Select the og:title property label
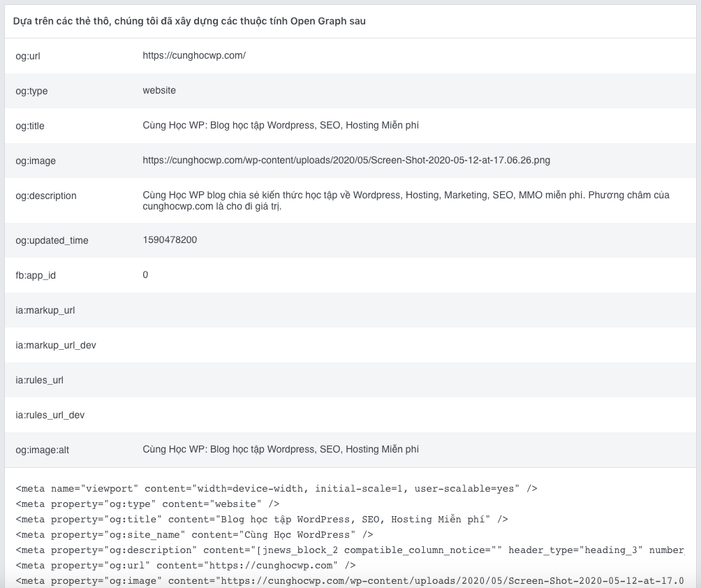The height and width of the screenshot is (588, 701). [x=30, y=126]
